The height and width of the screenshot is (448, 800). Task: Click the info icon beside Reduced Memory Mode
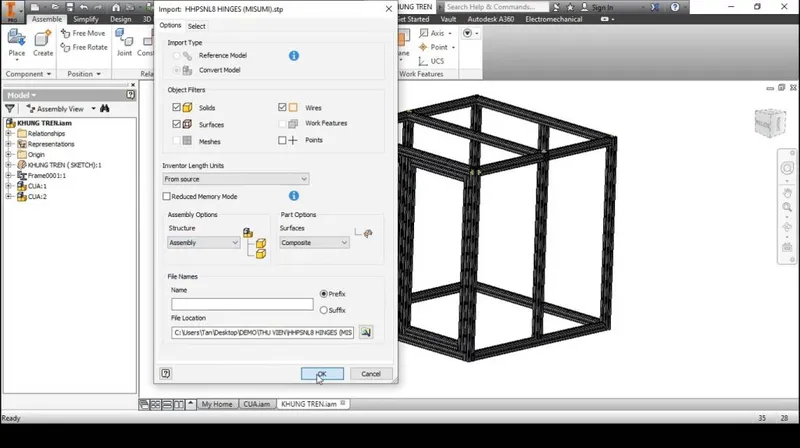294,196
